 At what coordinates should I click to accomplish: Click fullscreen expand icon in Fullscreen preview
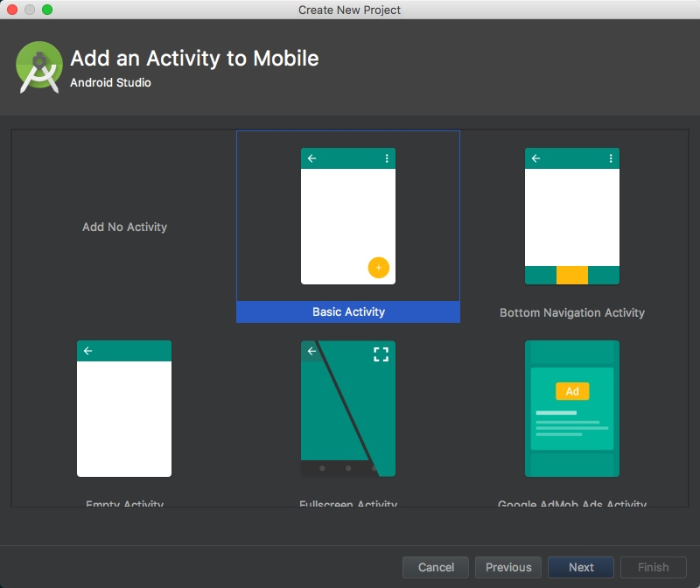[381, 354]
